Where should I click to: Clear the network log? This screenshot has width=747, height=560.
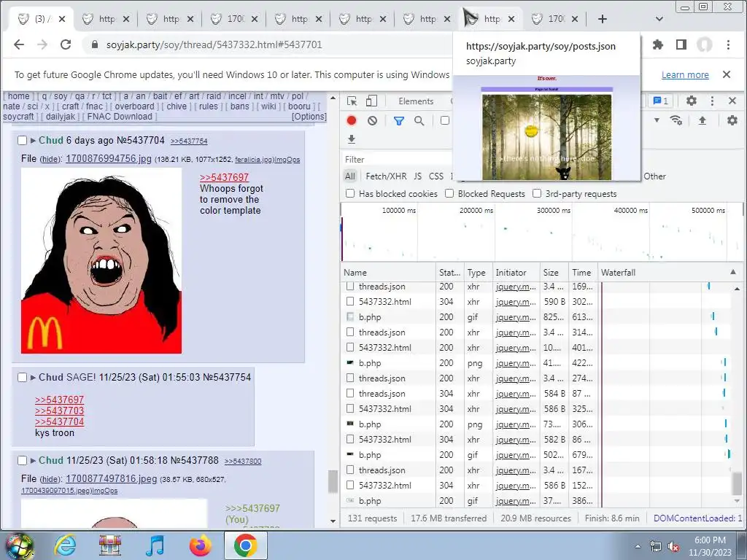tap(373, 121)
